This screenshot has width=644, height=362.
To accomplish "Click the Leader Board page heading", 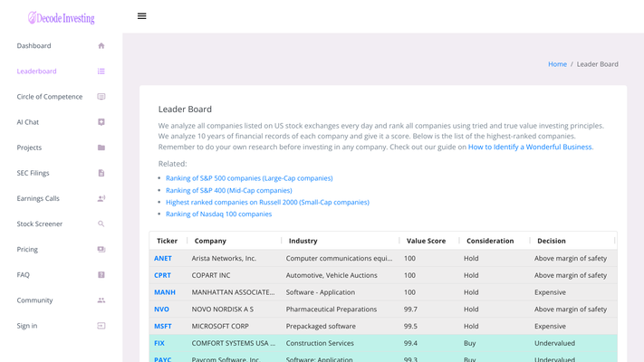I will coord(185,110).
